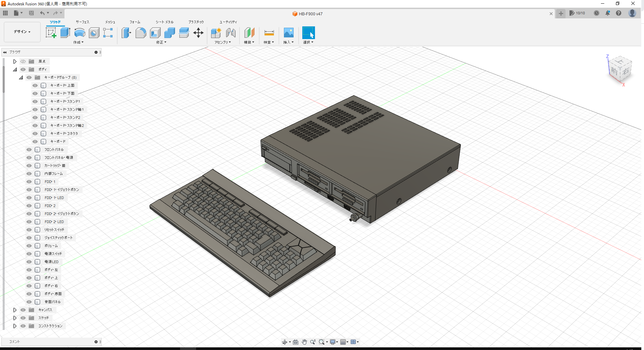The width and height of the screenshot is (644, 350).
Task: Toggle visibility of FDD・1 body
Action: pyautogui.click(x=29, y=181)
